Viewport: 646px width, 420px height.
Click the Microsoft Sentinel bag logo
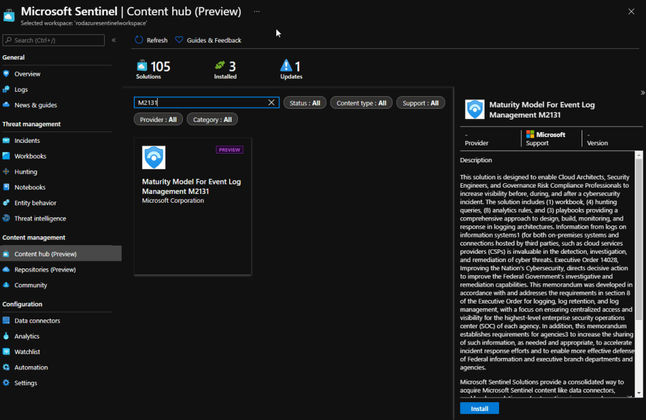point(9,15)
